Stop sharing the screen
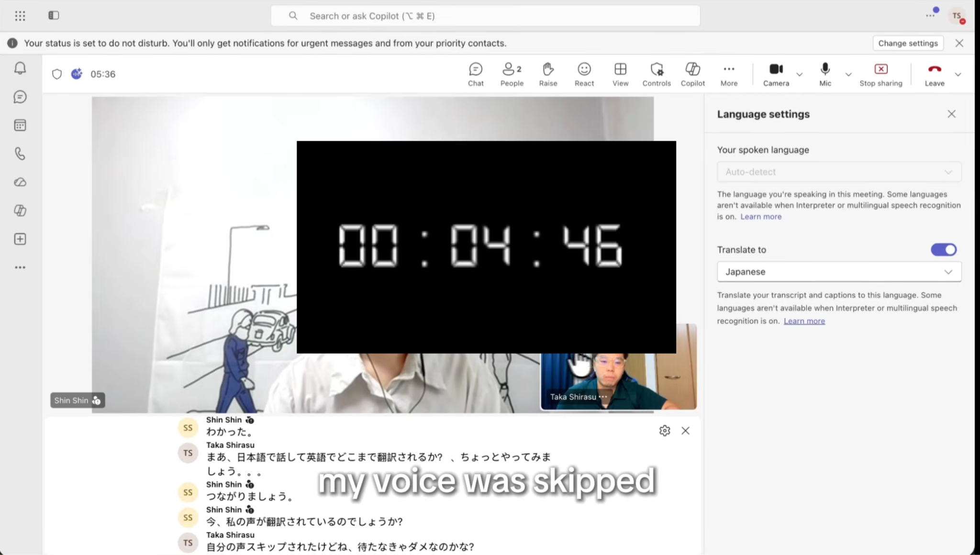Screen dimensions: 980x555 (x=881, y=75)
